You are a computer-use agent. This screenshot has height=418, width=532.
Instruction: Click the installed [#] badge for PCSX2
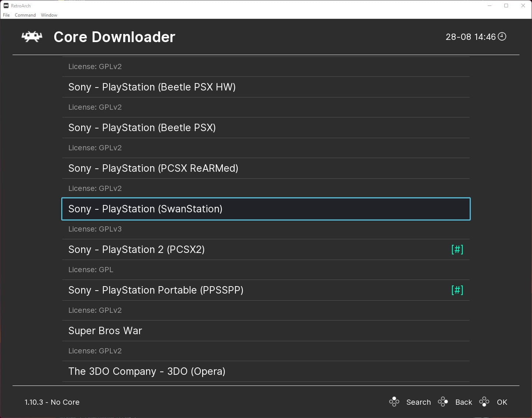(x=457, y=249)
